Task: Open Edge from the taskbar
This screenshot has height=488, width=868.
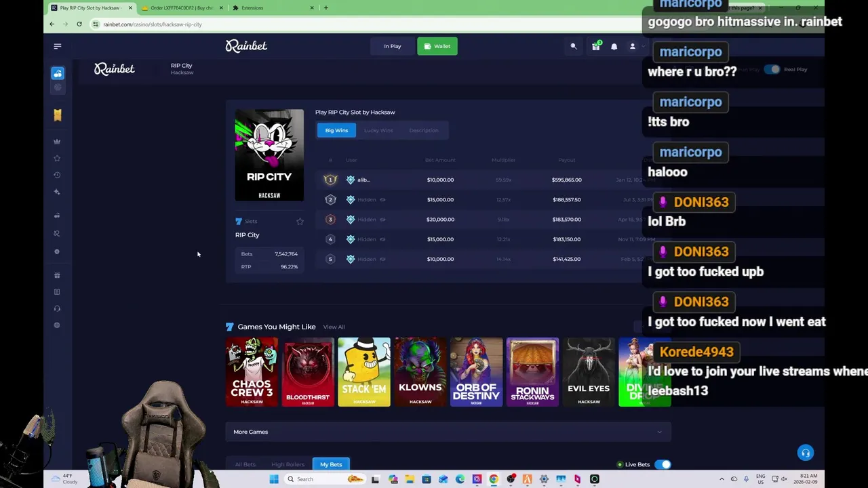Action: (x=460, y=479)
